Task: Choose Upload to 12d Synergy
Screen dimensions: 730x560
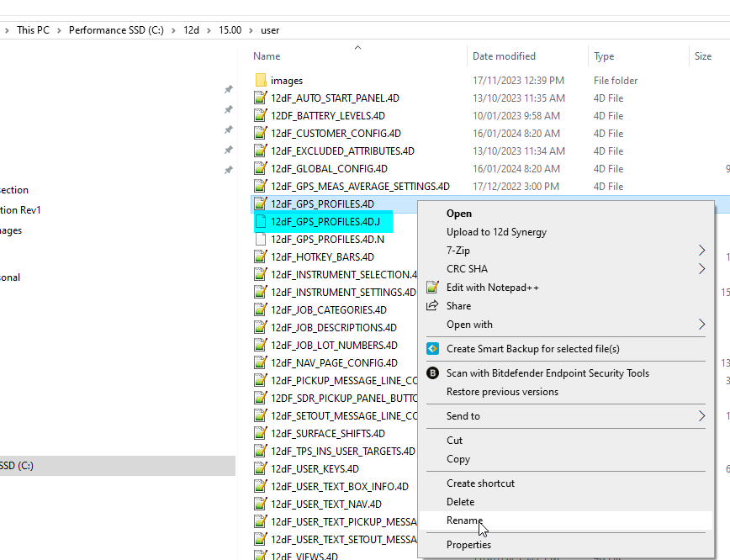Action: point(496,232)
